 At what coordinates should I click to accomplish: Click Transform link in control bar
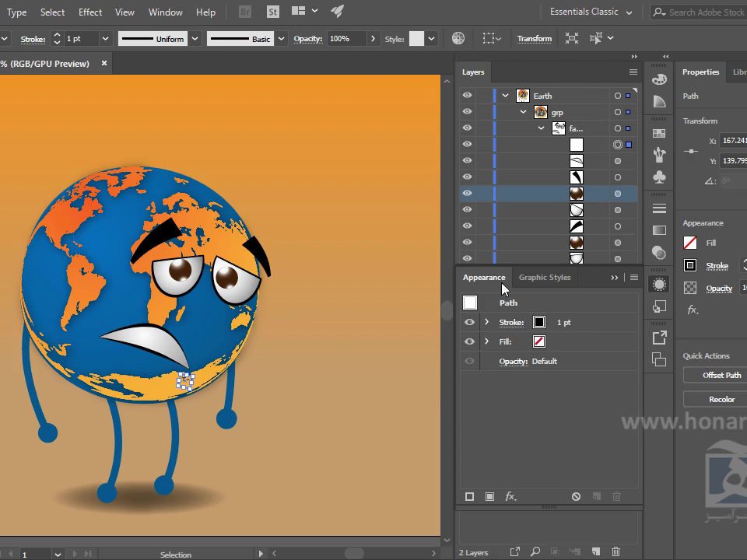click(x=534, y=39)
